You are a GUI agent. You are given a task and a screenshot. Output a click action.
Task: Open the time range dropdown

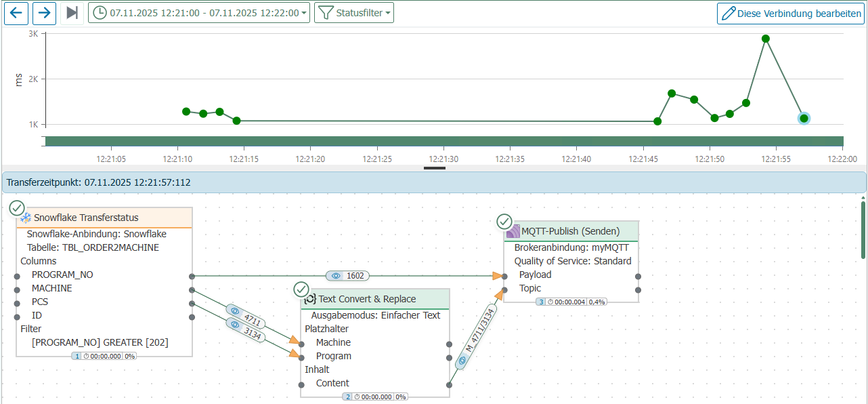point(199,13)
